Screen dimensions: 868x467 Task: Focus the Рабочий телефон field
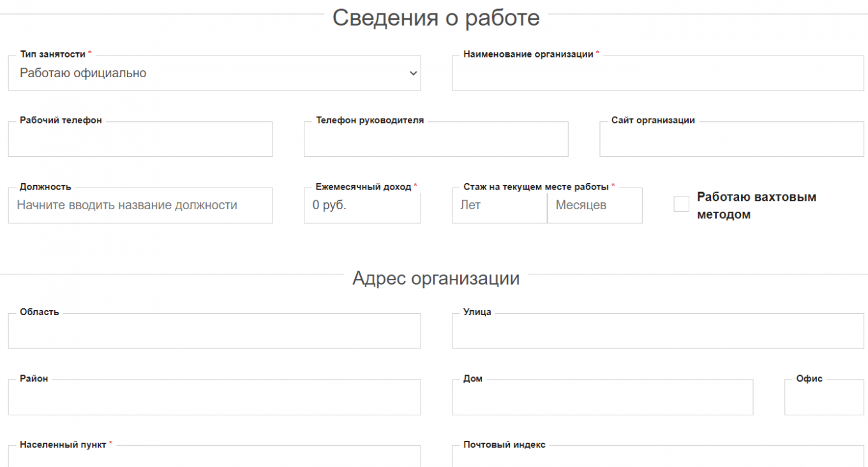[x=140, y=140]
